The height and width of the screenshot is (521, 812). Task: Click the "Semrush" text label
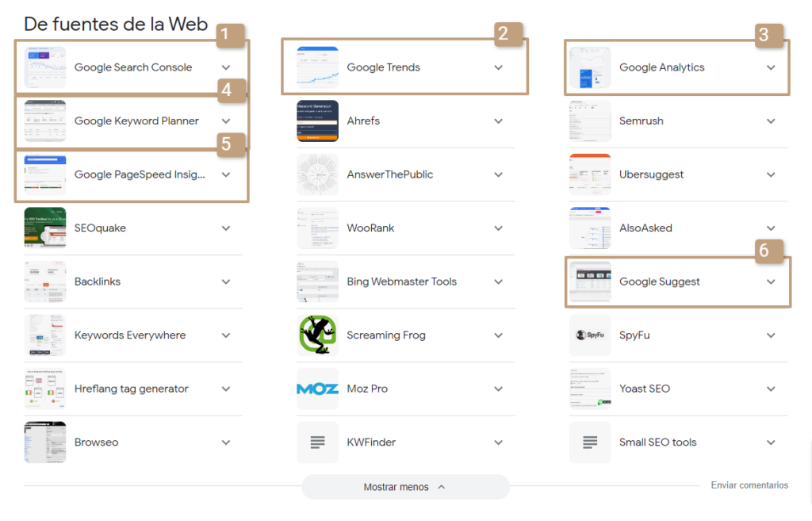pos(641,121)
